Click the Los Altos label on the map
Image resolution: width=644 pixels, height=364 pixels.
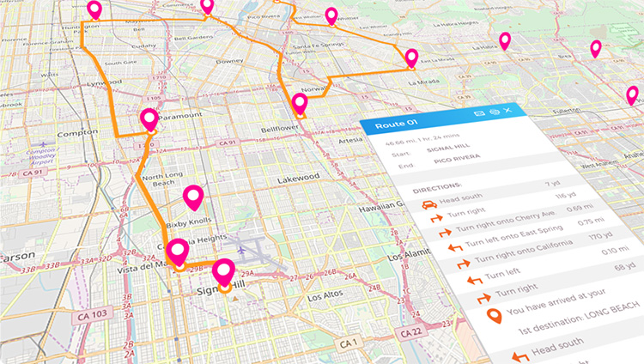[325, 295]
